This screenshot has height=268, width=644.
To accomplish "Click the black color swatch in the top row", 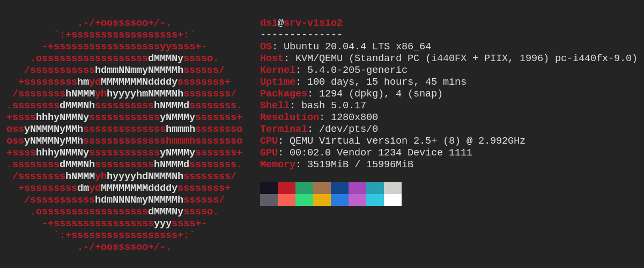I will 269,188.
